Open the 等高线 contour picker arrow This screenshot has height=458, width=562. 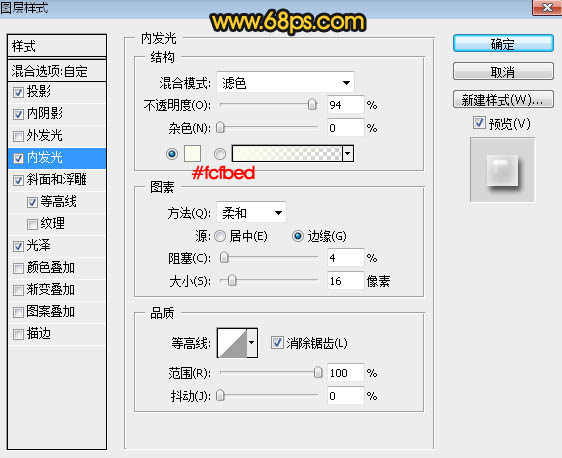click(x=252, y=343)
